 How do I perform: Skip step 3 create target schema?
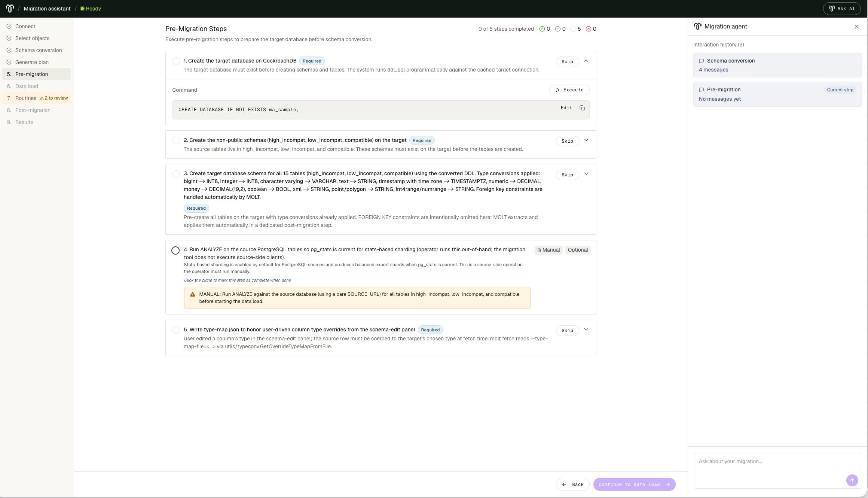click(567, 174)
